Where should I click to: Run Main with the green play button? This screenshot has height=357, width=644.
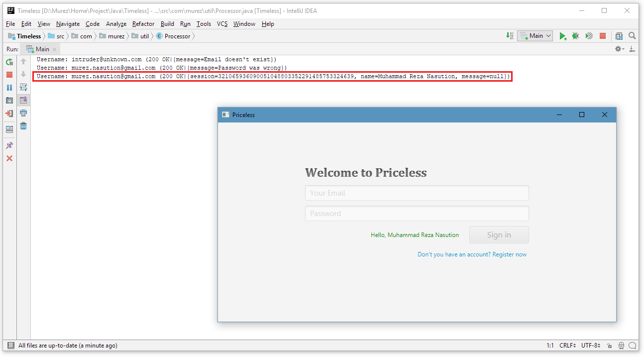pyautogui.click(x=562, y=36)
